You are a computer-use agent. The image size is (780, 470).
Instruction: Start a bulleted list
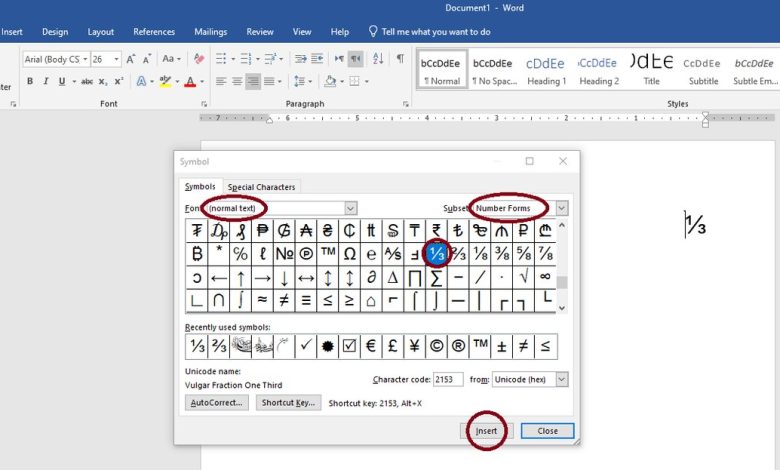click(221, 59)
